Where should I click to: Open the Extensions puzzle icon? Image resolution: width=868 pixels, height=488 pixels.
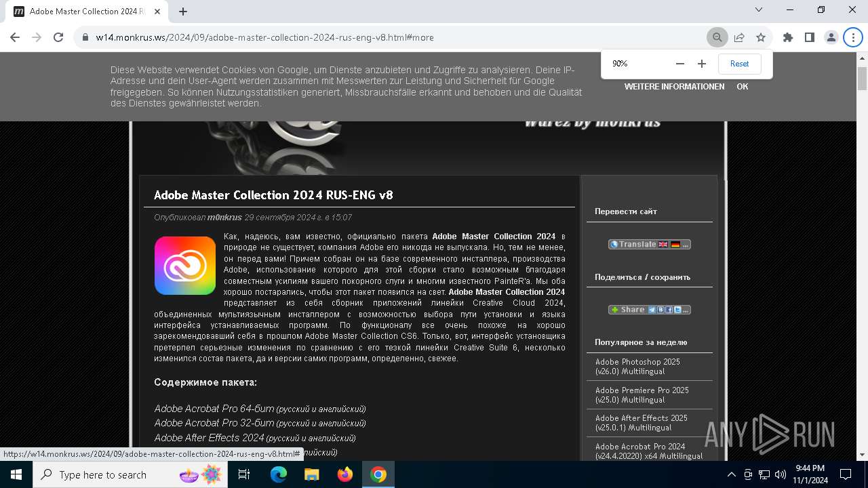(787, 37)
